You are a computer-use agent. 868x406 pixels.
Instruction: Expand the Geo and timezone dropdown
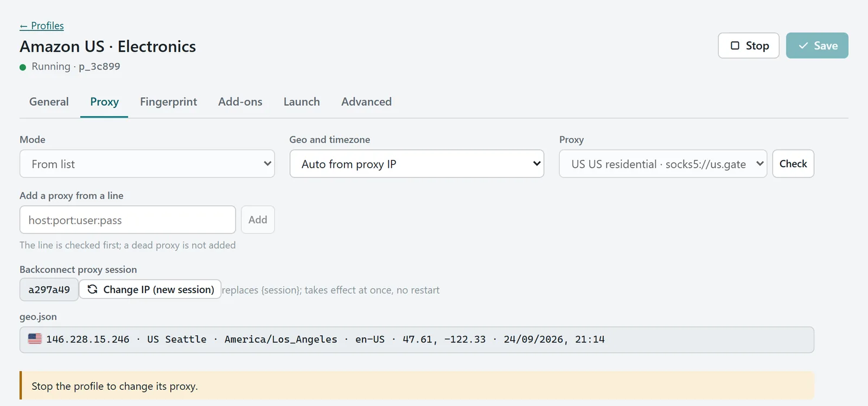tap(417, 164)
